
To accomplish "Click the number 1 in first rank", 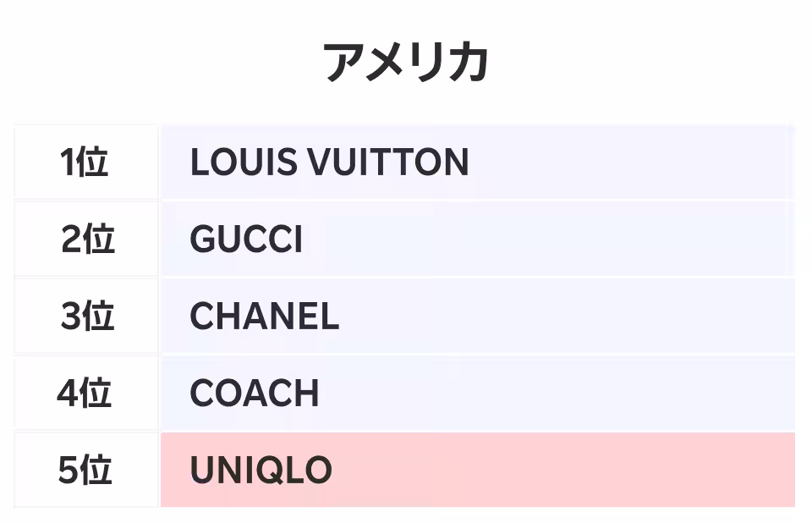I will click(69, 162).
